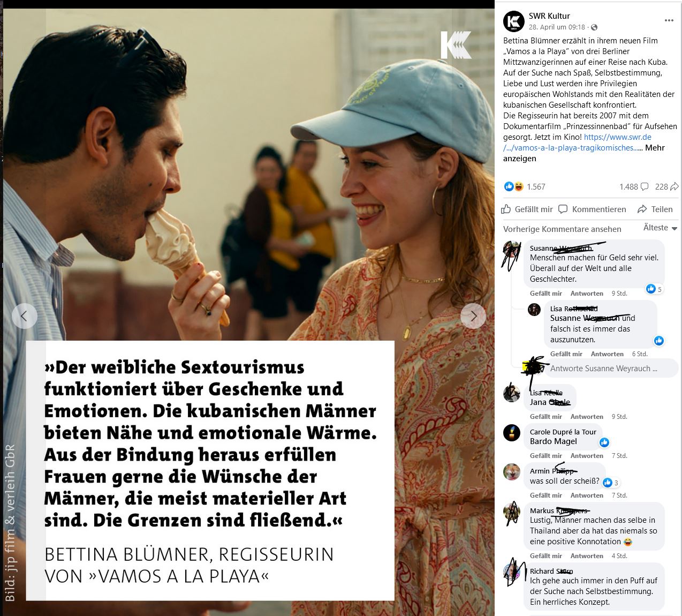Go to the previous photo arrow
Image resolution: width=682 pixels, height=616 pixels.
click(x=24, y=316)
